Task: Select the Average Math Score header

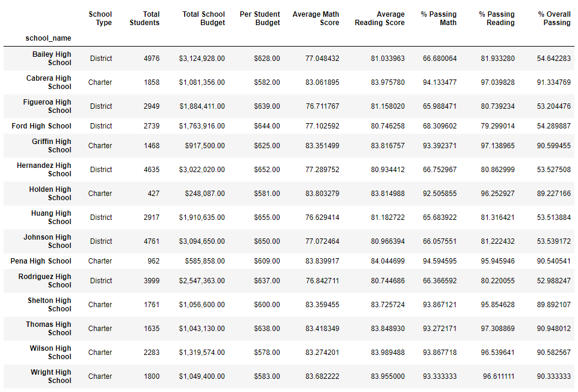Action: pos(316,19)
